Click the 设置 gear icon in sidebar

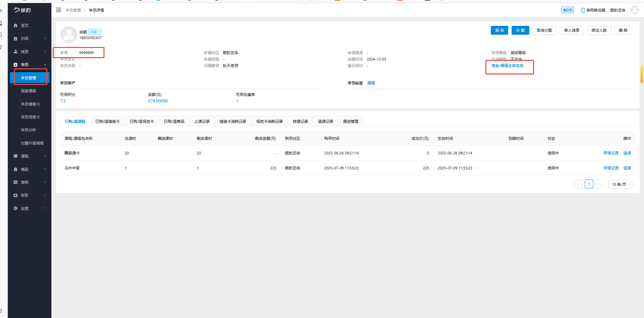[15, 208]
